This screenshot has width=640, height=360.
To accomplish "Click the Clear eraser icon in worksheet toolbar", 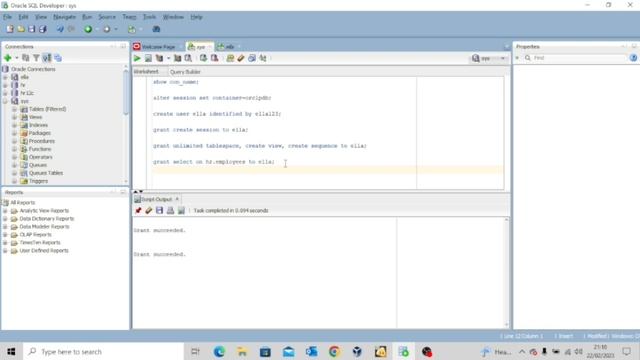I will [241, 58].
